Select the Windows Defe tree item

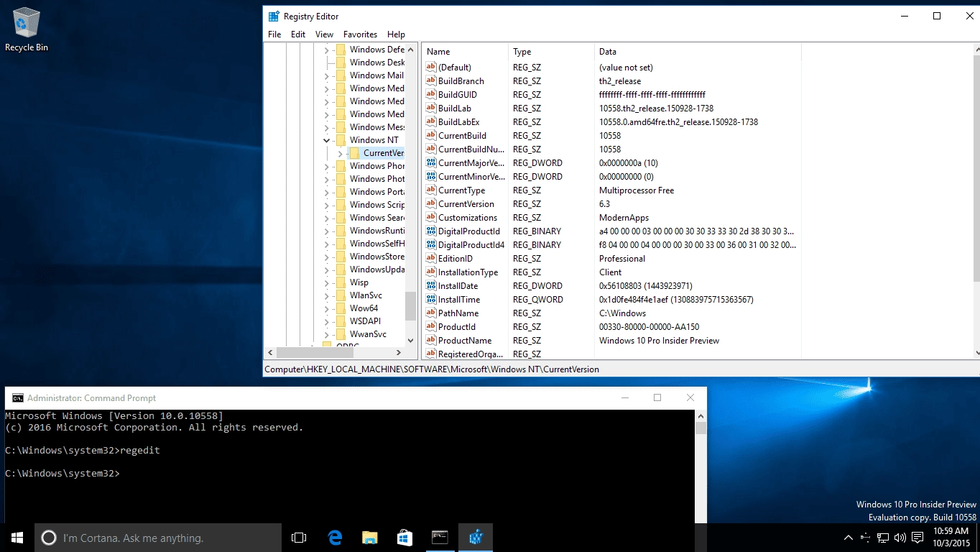[x=376, y=50]
